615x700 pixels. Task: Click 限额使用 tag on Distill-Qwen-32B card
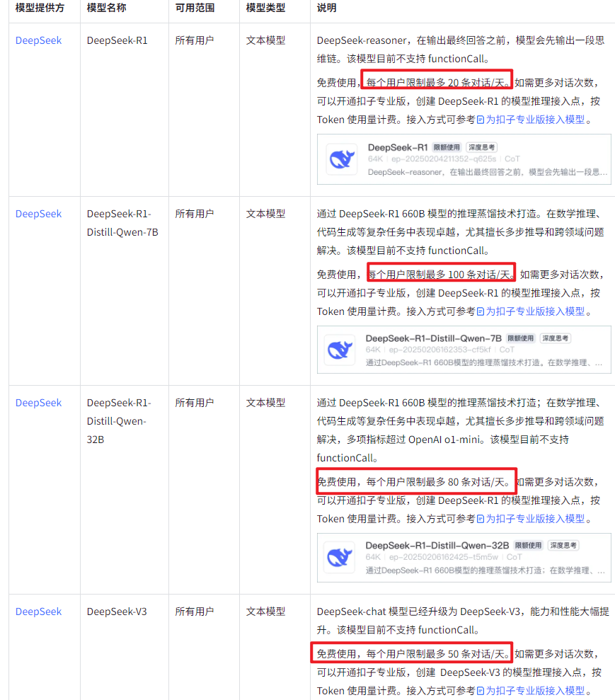[x=529, y=546]
